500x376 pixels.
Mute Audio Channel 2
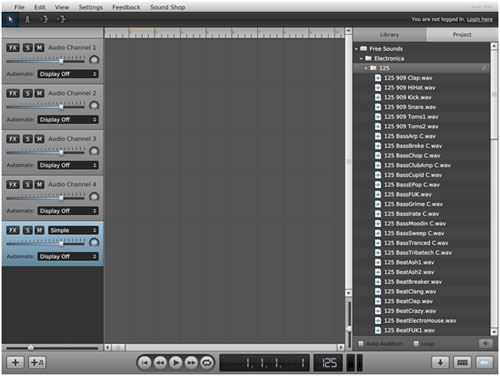[39, 93]
